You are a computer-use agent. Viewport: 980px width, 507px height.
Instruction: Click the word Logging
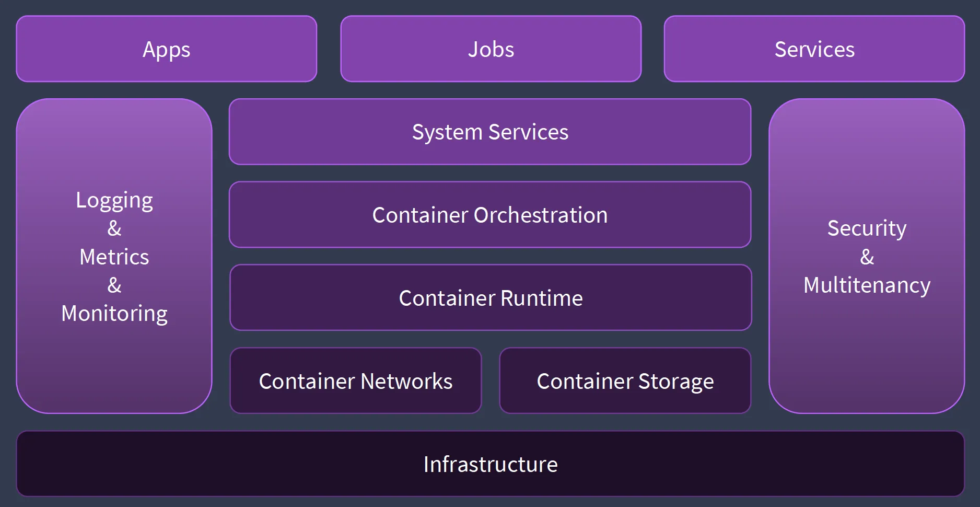(x=114, y=200)
